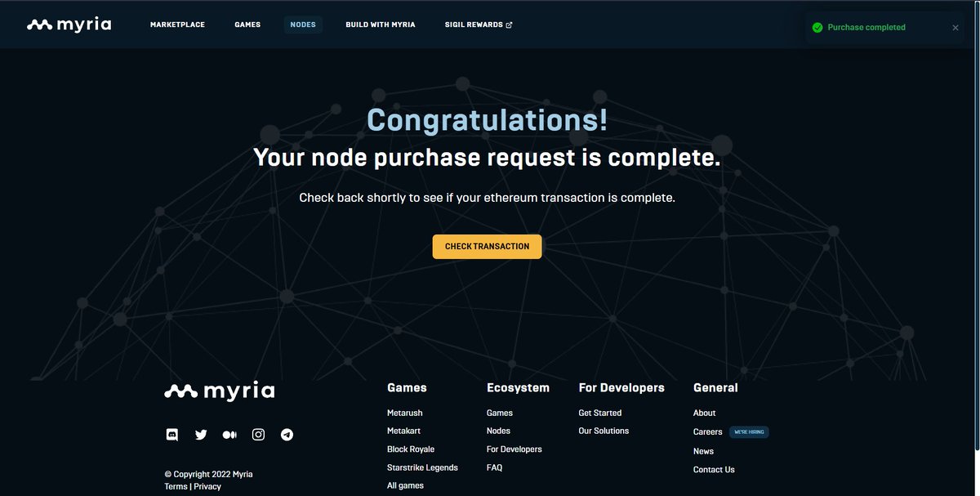980x496 pixels.
Task: Open the News footer link
Action: tap(703, 451)
